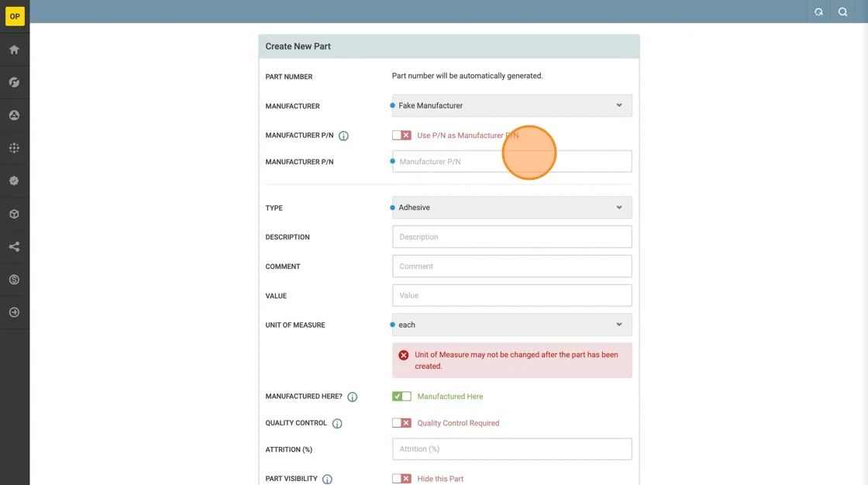The image size is (868, 485).
Task: Click info icon beside Manufacturer P/N label
Action: coord(343,136)
